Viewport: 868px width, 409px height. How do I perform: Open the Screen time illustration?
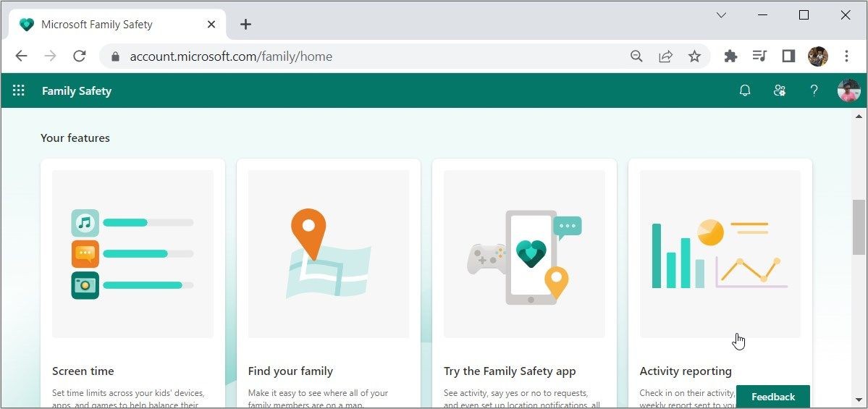(x=133, y=254)
